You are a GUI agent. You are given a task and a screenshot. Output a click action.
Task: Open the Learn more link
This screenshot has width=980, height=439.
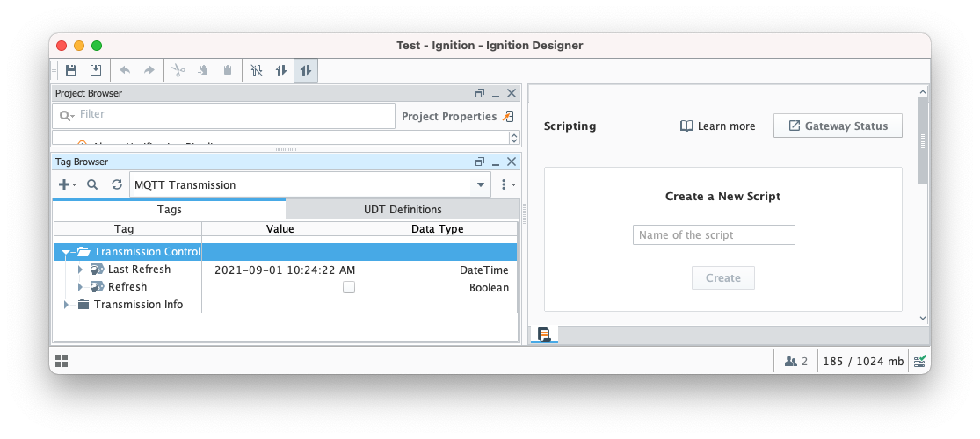coord(717,126)
